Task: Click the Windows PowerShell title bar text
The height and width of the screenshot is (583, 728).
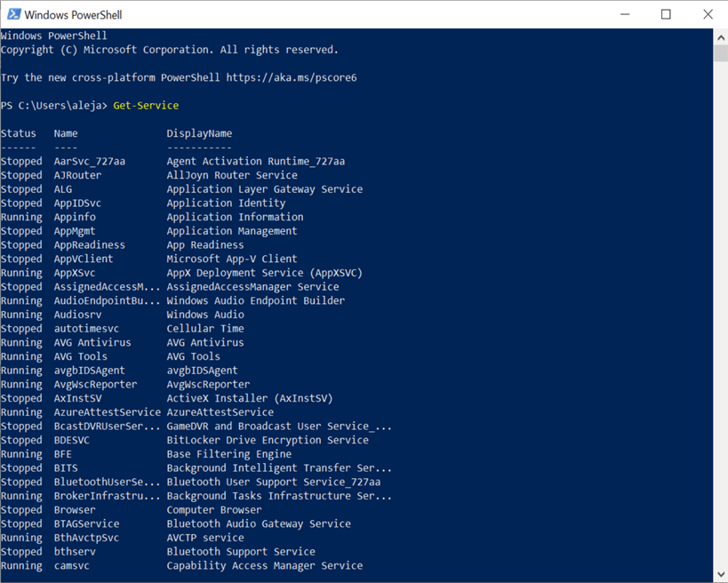Action: [73, 14]
